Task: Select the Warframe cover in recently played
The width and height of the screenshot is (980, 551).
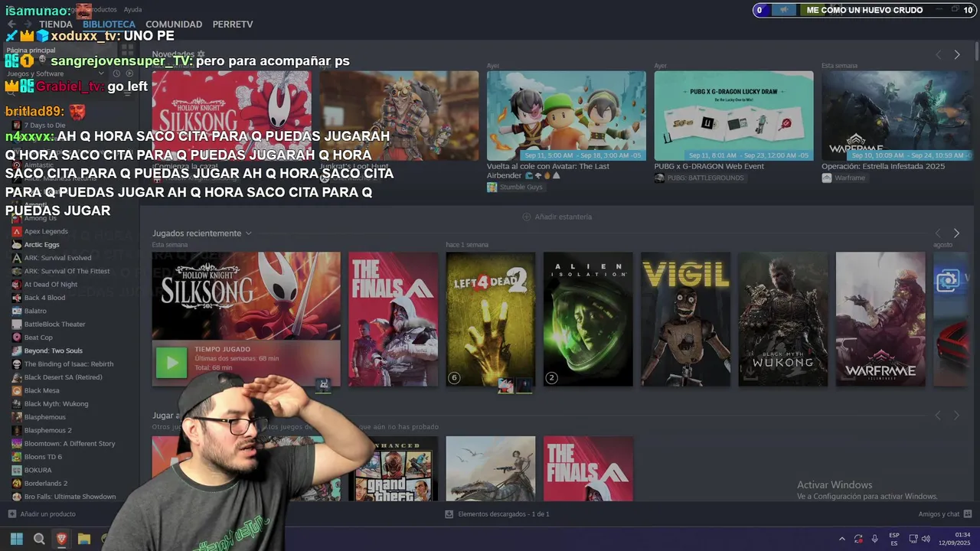Action: tap(880, 319)
